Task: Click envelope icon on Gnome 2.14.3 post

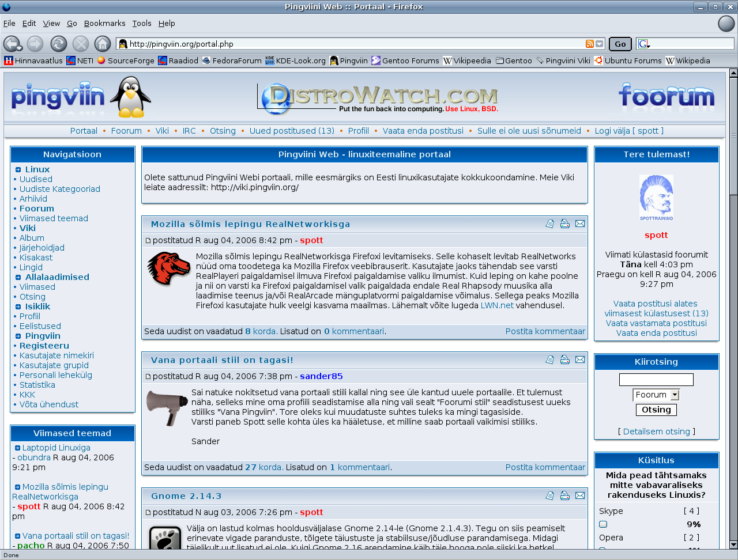Action: pos(580,495)
